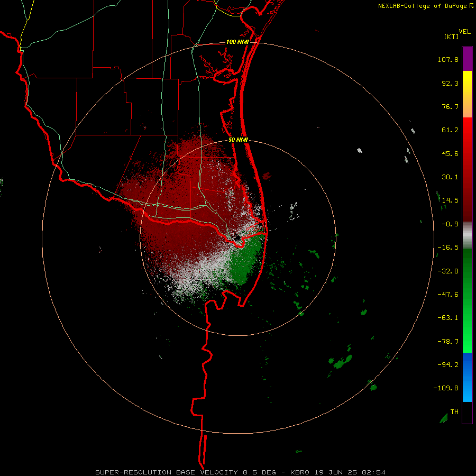Screen dimensions: 476x476
Task: Click the 76.7 velocity scale value
Action: pyautogui.click(x=450, y=106)
